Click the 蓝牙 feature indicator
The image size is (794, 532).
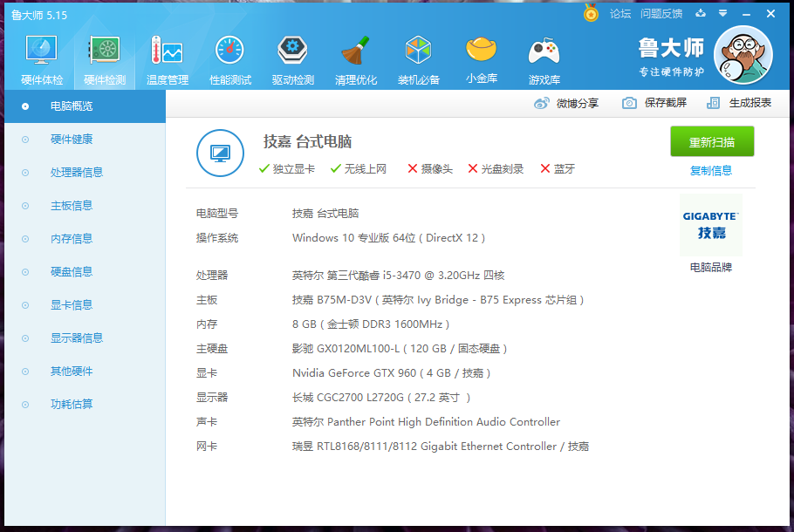coord(558,169)
